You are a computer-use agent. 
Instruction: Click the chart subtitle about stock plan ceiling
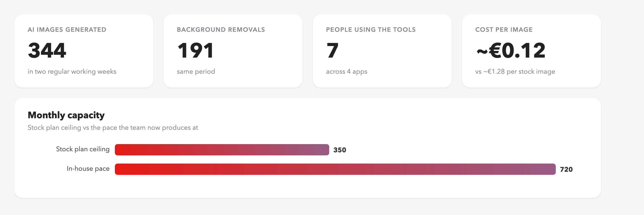pos(113,127)
